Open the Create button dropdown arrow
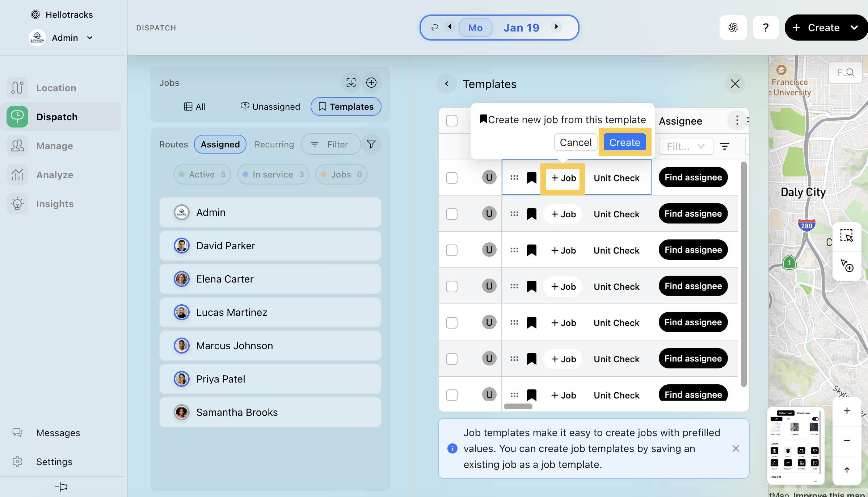This screenshot has width=868, height=497. click(x=854, y=28)
